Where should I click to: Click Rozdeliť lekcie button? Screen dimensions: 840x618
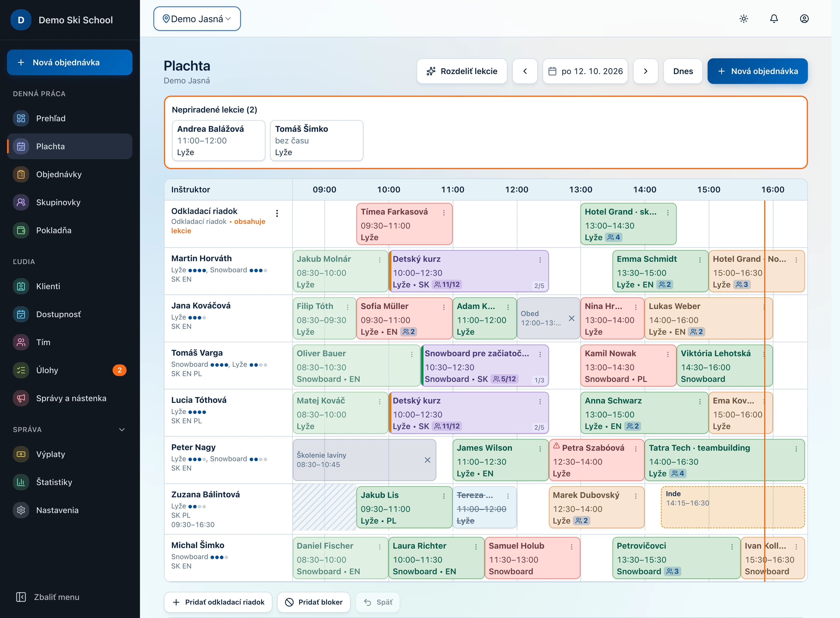pyautogui.click(x=462, y=71)
